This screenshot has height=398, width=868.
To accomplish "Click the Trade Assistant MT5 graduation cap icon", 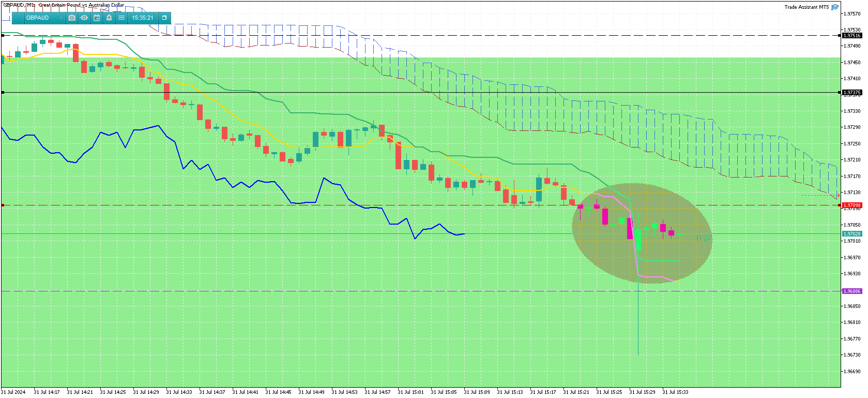I will [835, 7].
